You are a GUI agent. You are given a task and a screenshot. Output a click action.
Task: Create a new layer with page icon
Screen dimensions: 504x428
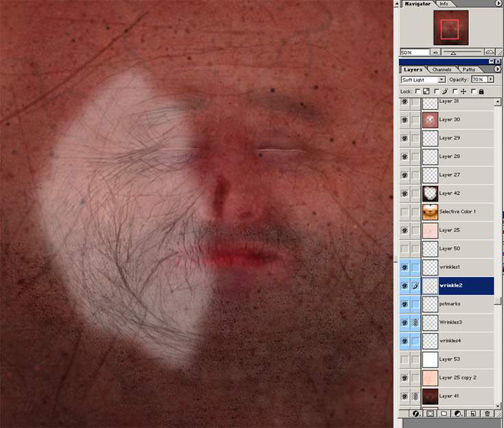point(472,414)
